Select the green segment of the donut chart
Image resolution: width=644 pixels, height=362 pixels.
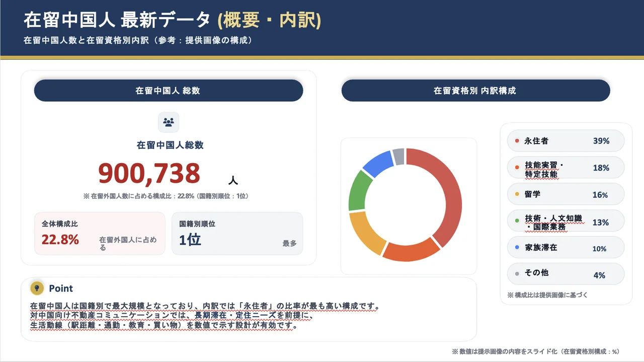358,191
